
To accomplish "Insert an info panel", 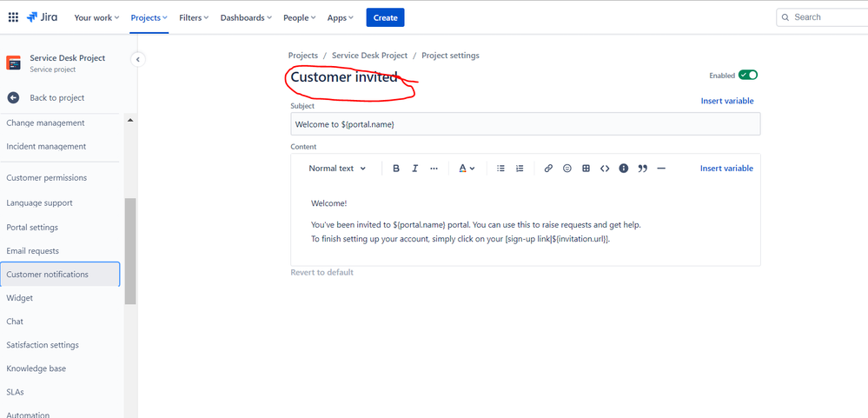I will click(623, 169).
